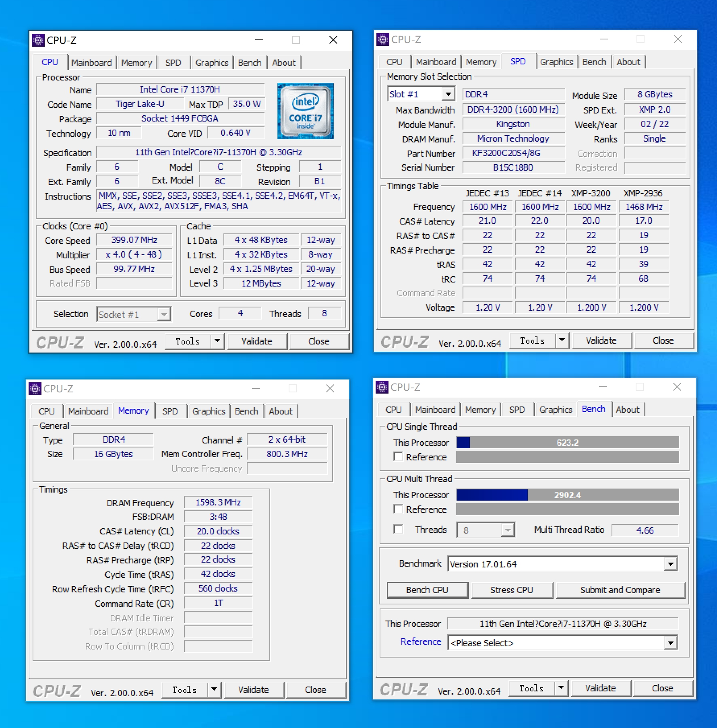Click the Bench CPU button

(427, 590)
